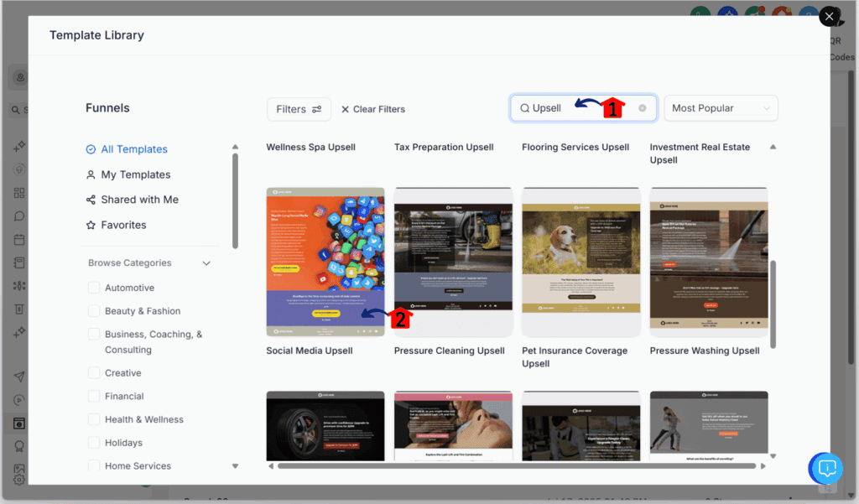Click the Tax Preparation Upsell title
This screenshot has width=859, height=504.
click(x=444, y=147)
